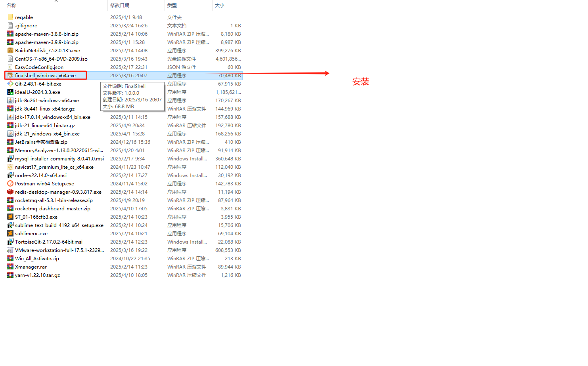
Task: Click the jdk-17.0.14_windows-x64_bin.exe icon
Action: coord(10,117)
